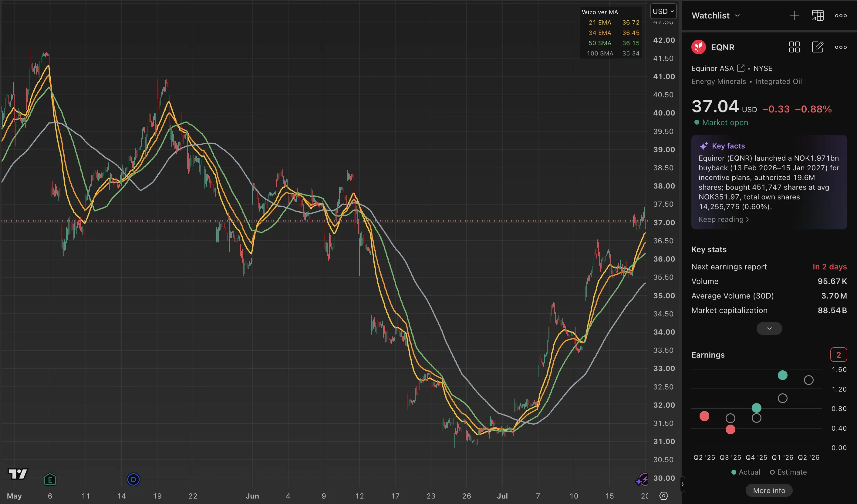Click the 37.04 last price value
Screen dimensions: 857x504
click(715, 106)
